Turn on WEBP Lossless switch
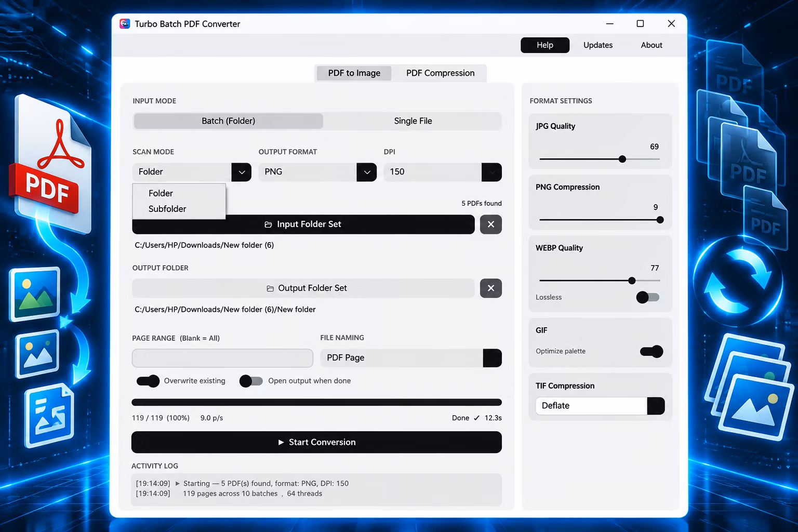798x532 pixels. (648, 297)
